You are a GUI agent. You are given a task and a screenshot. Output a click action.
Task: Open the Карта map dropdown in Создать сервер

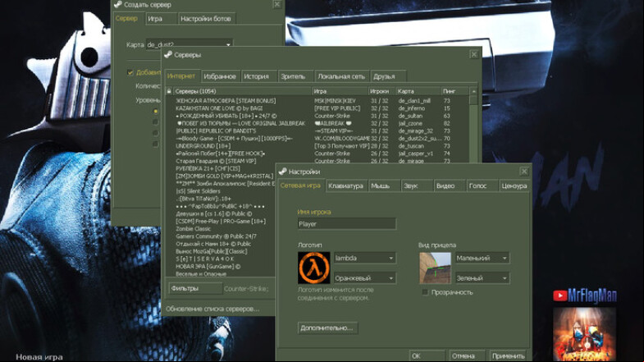[190, 44]
